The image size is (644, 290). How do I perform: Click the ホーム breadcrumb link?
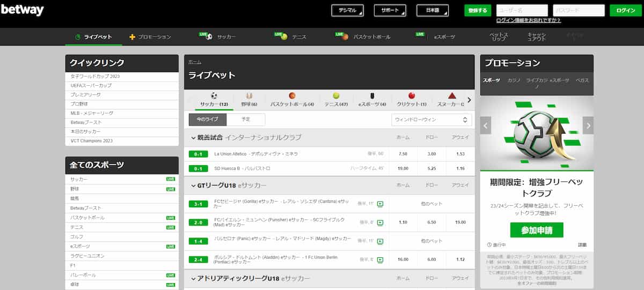click(195, 62)
